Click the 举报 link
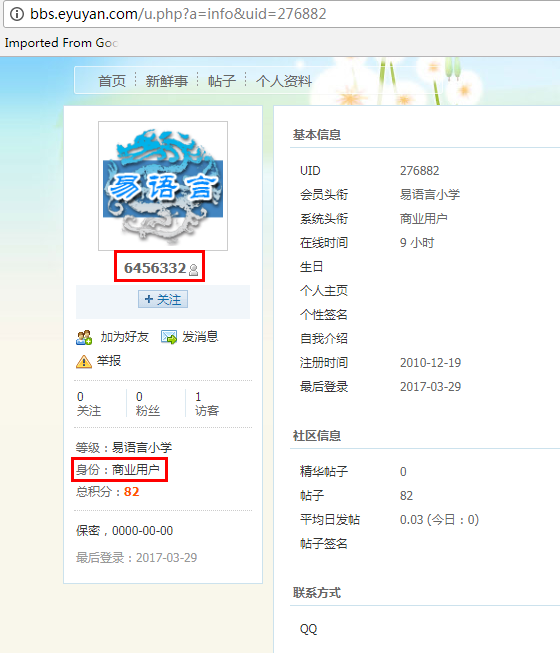This screenshot has width=560, height=653. [109, 361]
